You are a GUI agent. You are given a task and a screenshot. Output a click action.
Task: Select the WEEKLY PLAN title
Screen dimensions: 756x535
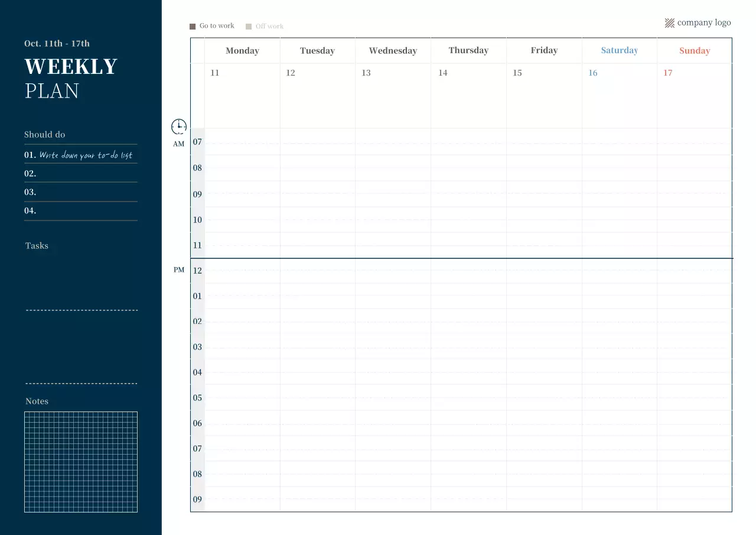pyautogui.click(x=70, y=78)
